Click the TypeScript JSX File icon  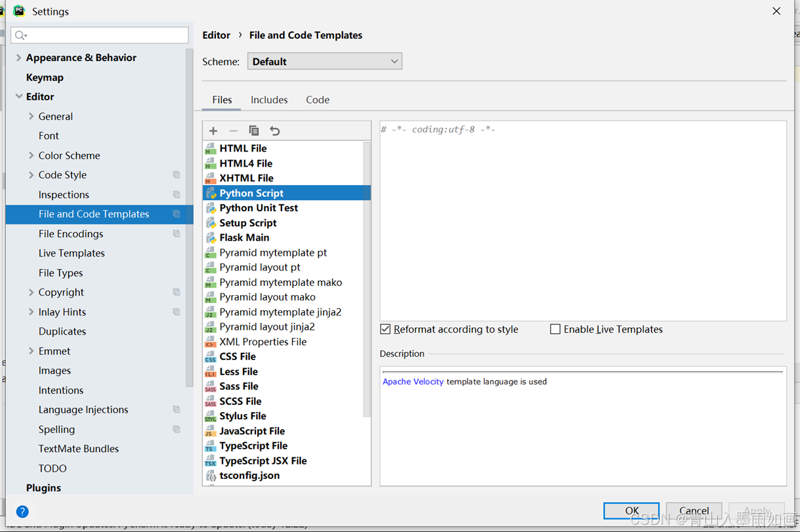click(x=211, y=460)
